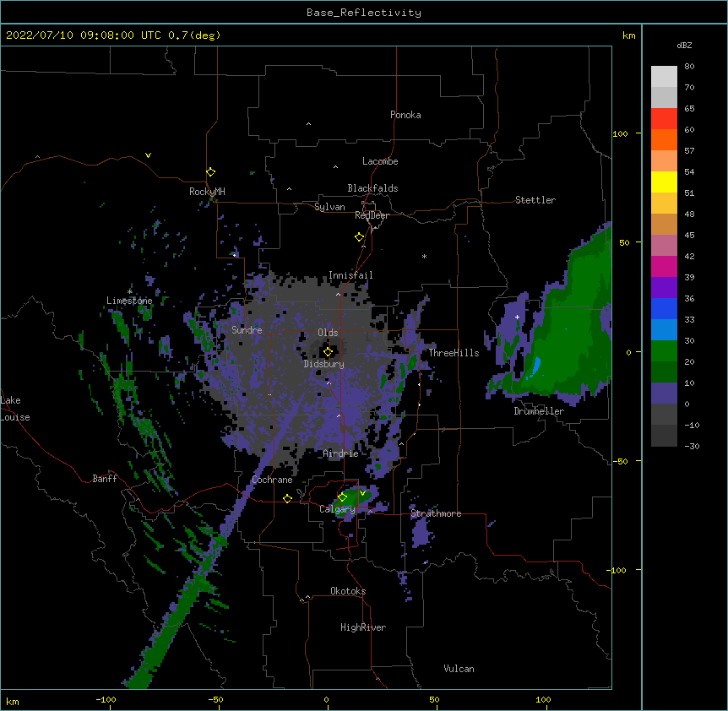This screenshot has width=728, height=711.
Task: Click the 100 tick on the right axis
Action: click(620, 133)
